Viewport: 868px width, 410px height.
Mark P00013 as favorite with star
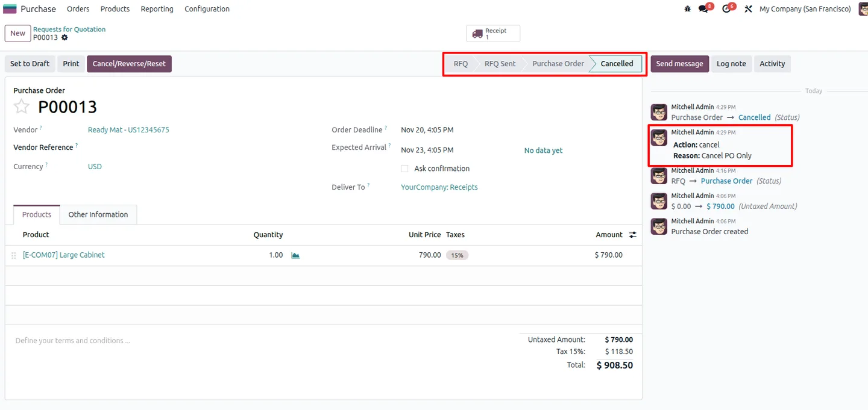(22, 107)
